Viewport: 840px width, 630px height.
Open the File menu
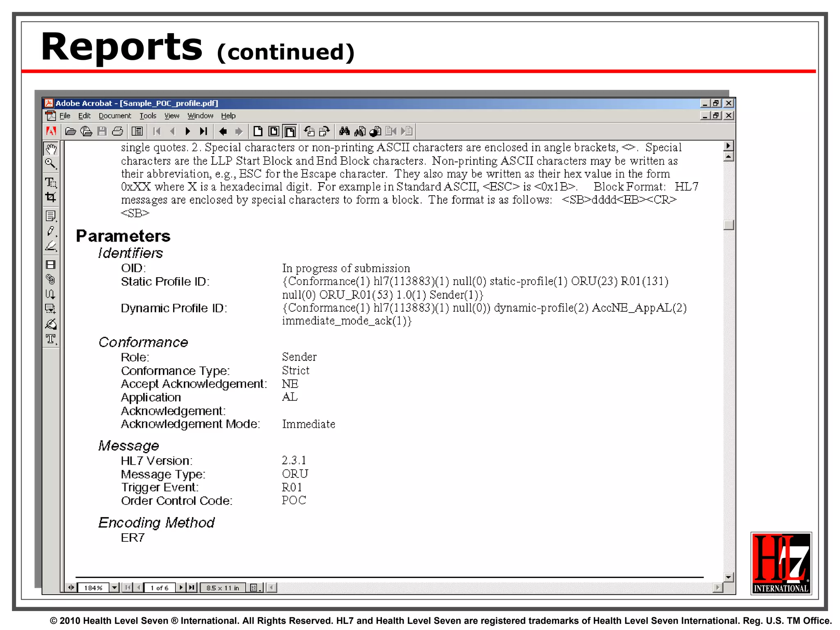(x=65, y=116)
